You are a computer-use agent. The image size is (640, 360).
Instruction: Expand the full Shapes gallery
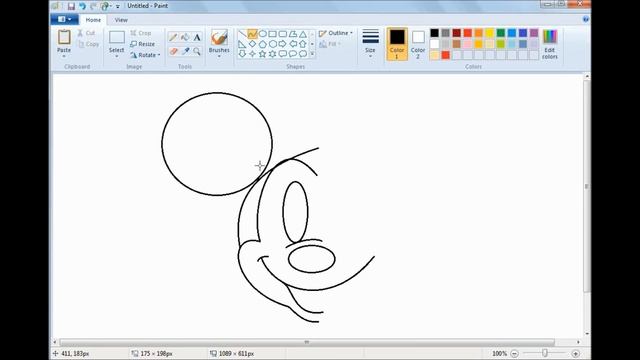[313, 53]
